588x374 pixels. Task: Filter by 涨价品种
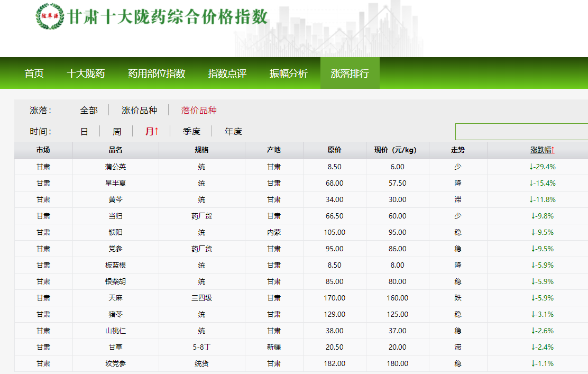139,111
